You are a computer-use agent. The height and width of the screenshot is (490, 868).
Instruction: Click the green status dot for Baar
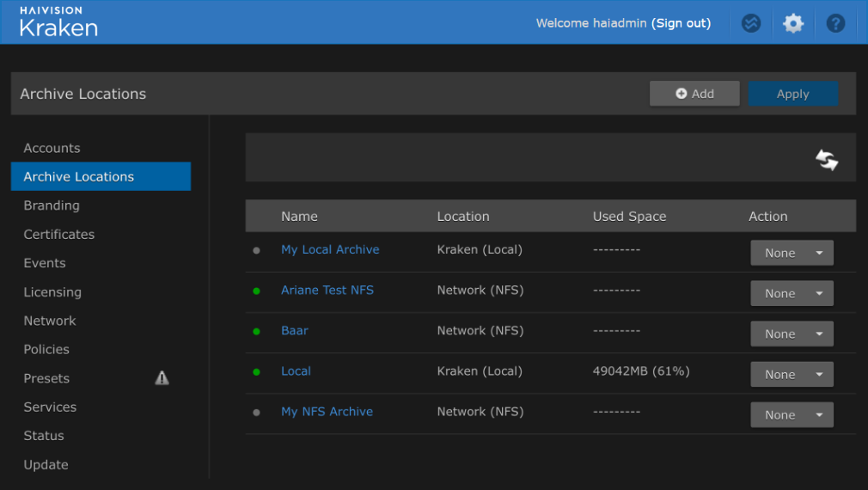(256, 331)
